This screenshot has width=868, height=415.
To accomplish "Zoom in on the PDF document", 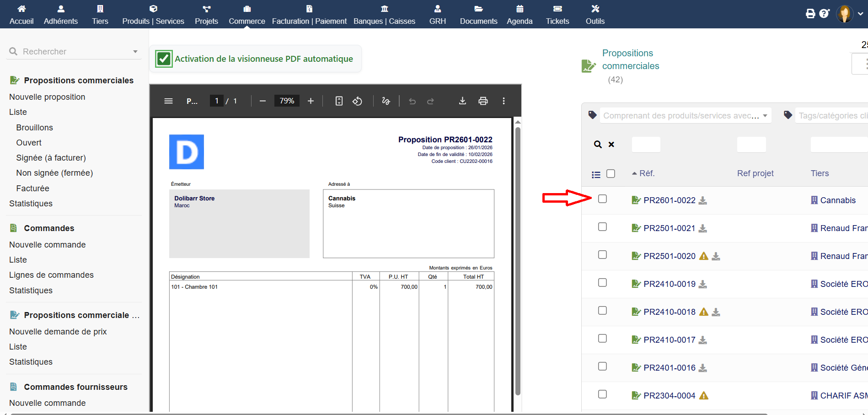I will (x=311, y=101).
